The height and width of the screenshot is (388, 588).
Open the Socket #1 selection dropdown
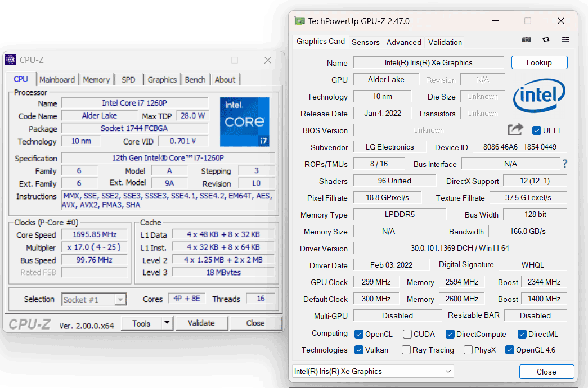pos(94,300)
